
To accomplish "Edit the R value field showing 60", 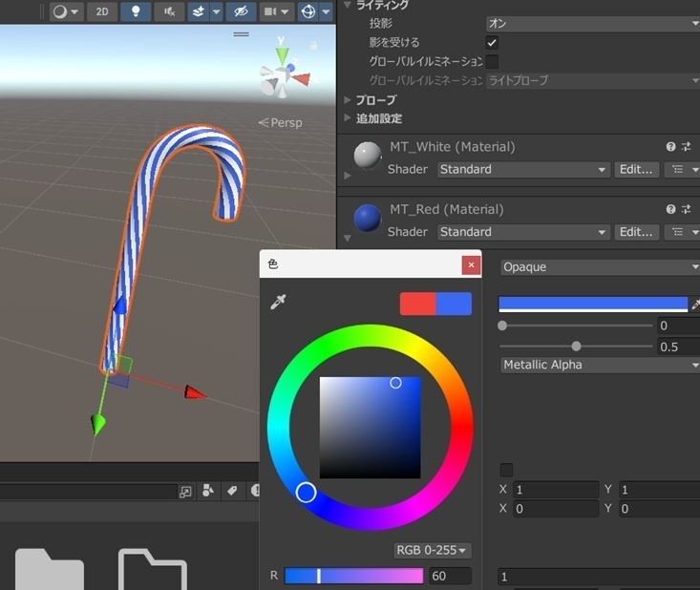I will click(x=450, y=576).
